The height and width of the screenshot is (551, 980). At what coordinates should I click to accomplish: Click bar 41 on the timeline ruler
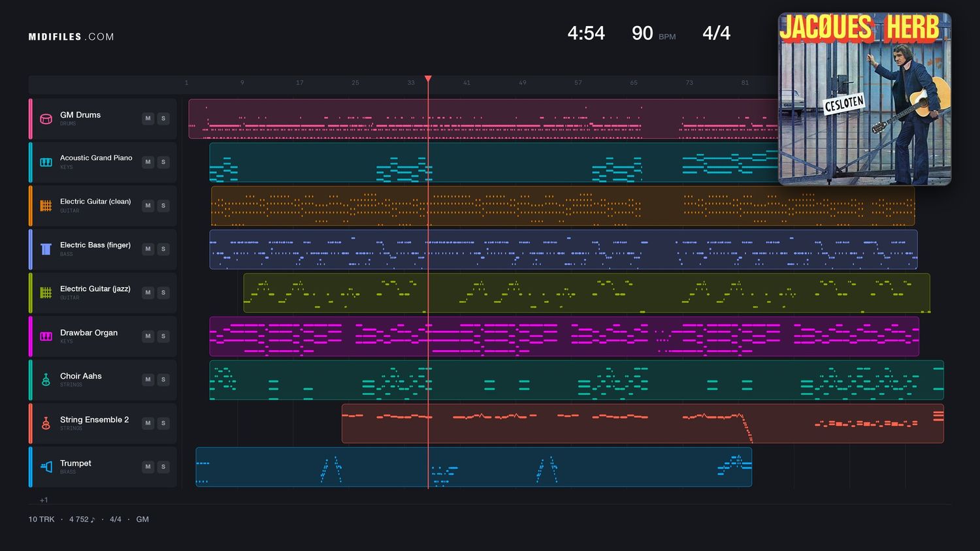point(466,83)
